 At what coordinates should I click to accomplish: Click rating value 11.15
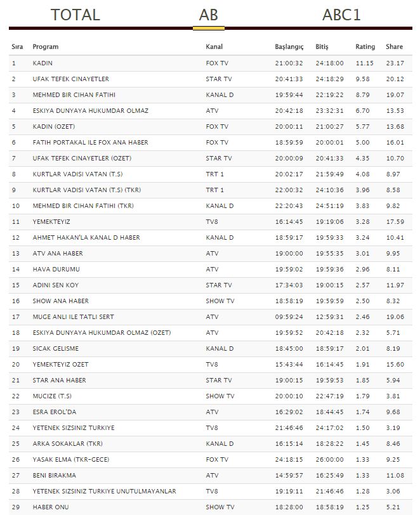(364, 63)
